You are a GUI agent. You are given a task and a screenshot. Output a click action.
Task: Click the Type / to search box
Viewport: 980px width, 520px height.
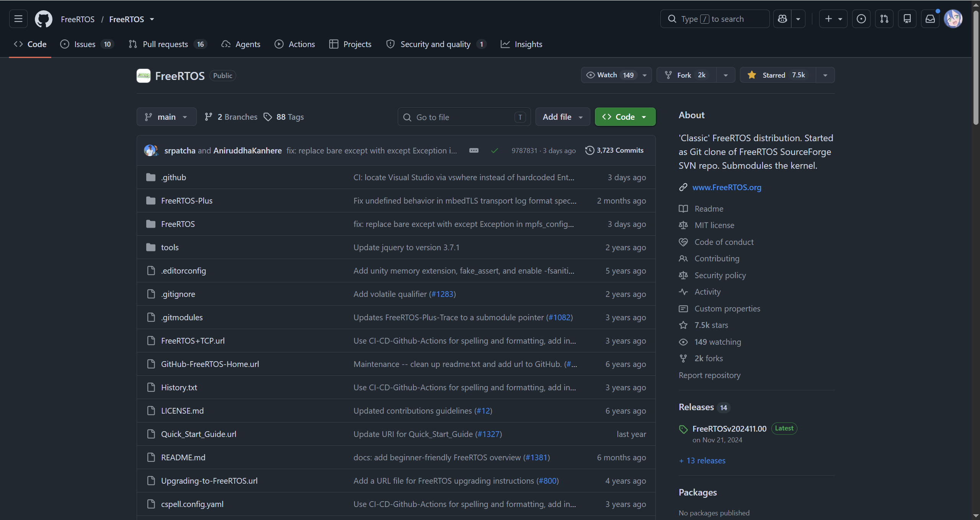(715, 19)
